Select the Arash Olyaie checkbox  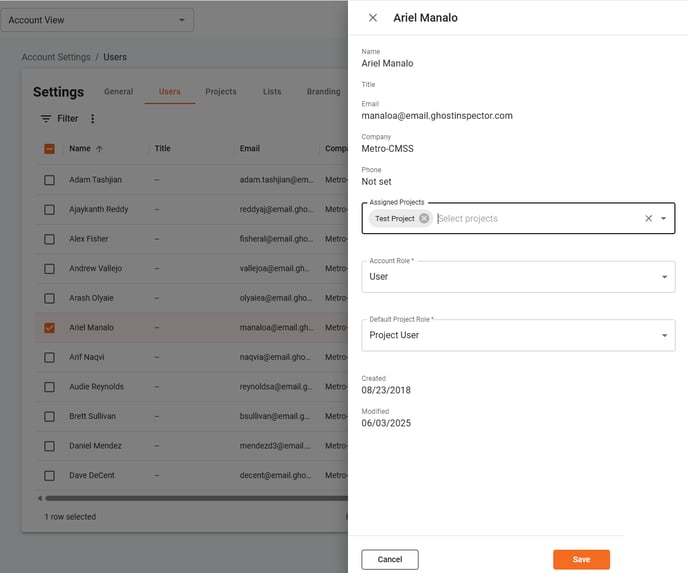pos(50,298)
